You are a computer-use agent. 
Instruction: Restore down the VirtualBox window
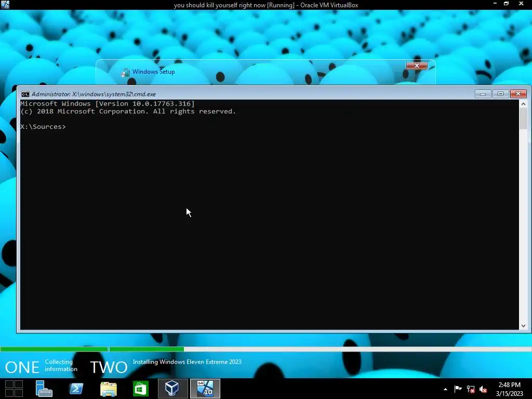(506, 4)
